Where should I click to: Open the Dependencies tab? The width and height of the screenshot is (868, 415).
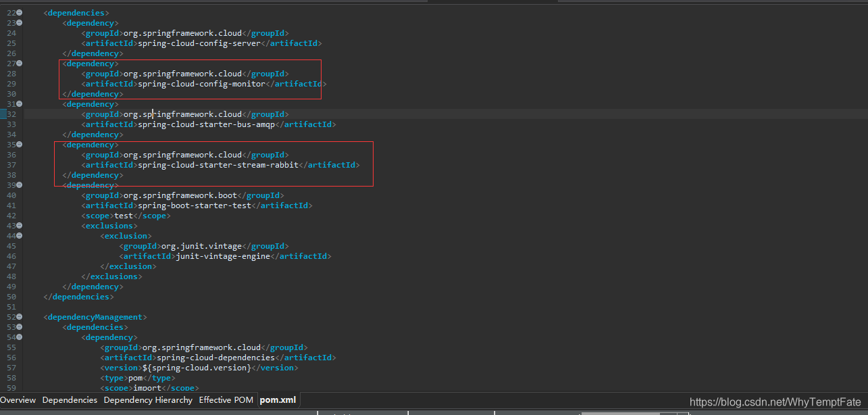[x=70, y=400]
